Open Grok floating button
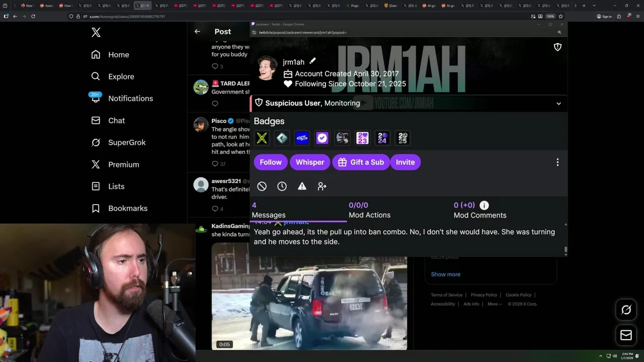Viewport: 644px width, 362px height. tap(626, 310)
